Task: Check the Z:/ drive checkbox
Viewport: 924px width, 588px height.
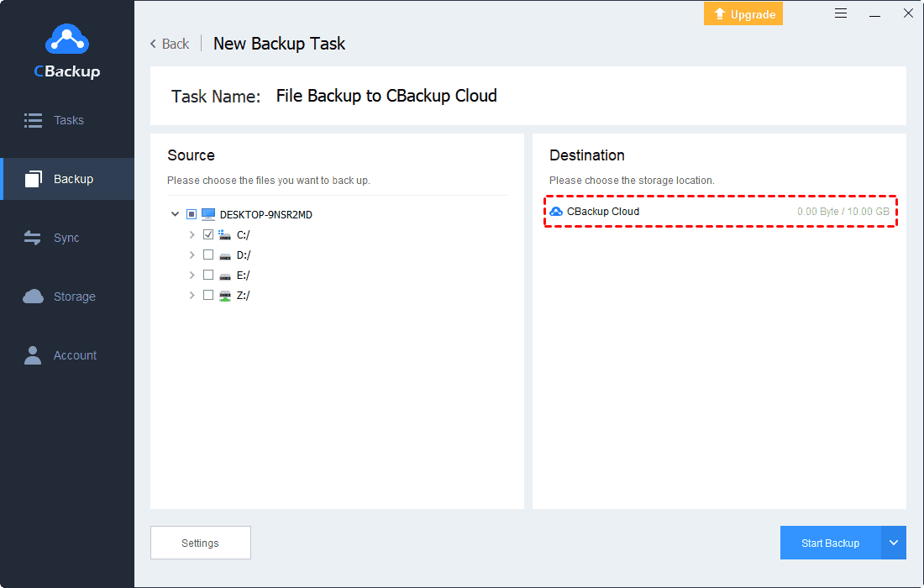Action: click(x=208, y=295)
